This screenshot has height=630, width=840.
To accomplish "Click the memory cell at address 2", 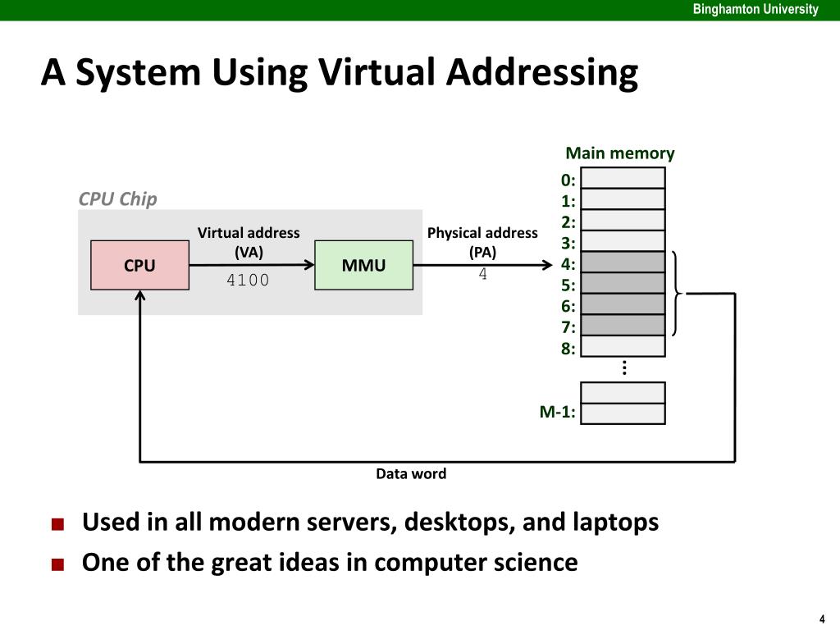I will (x=623, y=220).
